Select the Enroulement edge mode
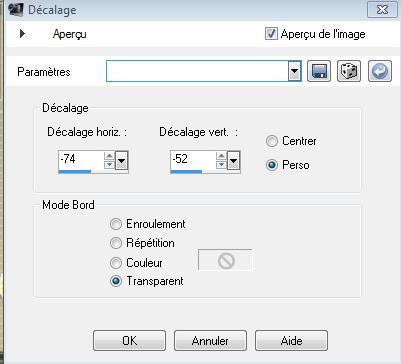401x364 pixels. coord(116,224)
